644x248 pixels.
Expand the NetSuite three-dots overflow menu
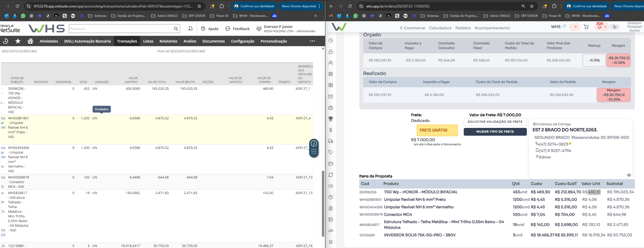click(313, 41)
